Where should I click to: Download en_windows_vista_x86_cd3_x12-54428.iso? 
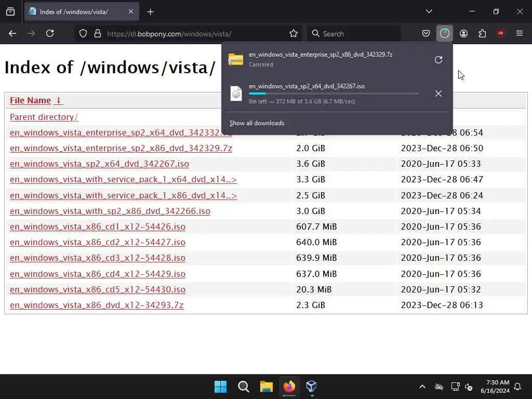coord(98,258)
